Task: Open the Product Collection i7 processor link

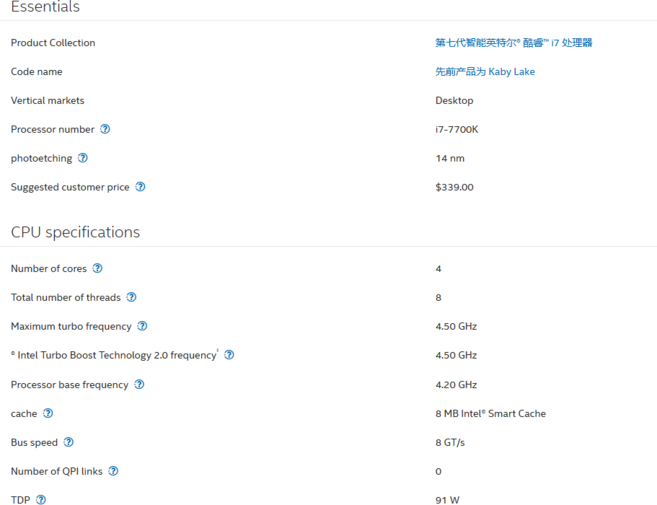Action: pos(514,43)
